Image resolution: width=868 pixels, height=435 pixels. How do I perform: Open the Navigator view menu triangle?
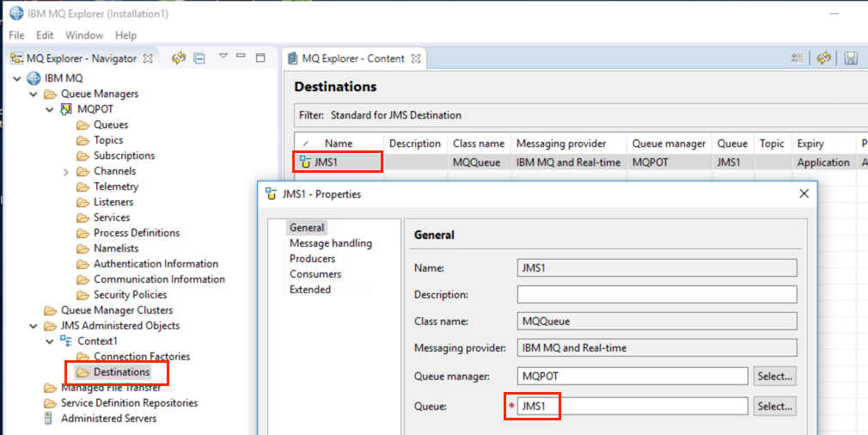tap(223, 55)
